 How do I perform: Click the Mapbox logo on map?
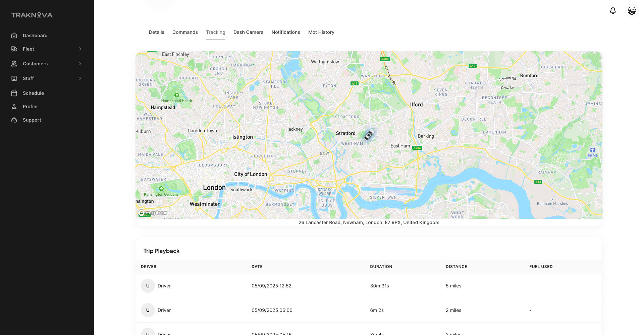point(153,213)
